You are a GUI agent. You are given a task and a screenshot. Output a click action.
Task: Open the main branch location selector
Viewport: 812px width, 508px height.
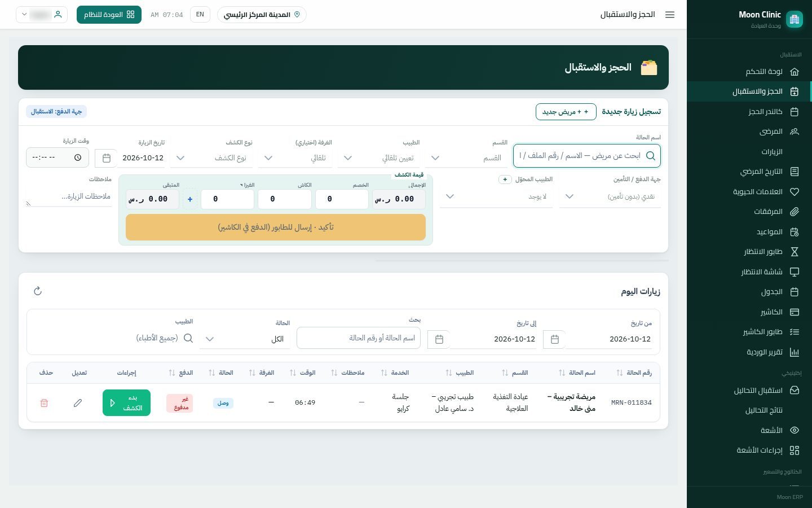pyautogui.click(x=262, y=15)
